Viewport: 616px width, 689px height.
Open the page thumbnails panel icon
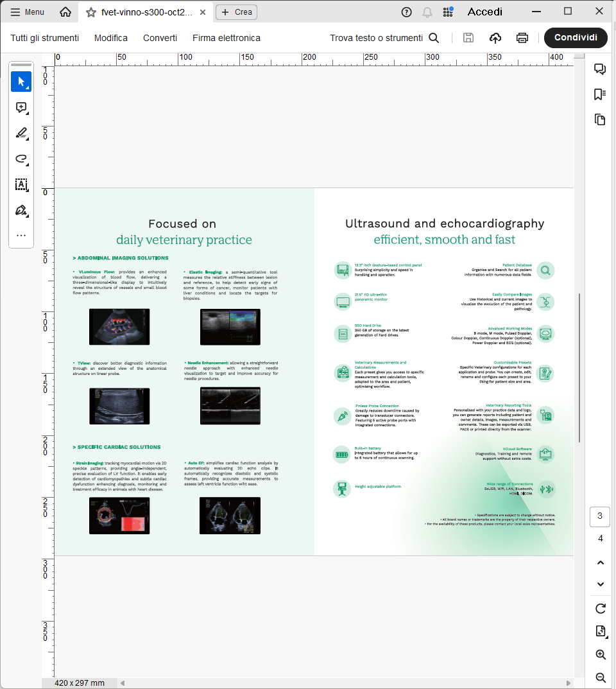tap(600, 119)
